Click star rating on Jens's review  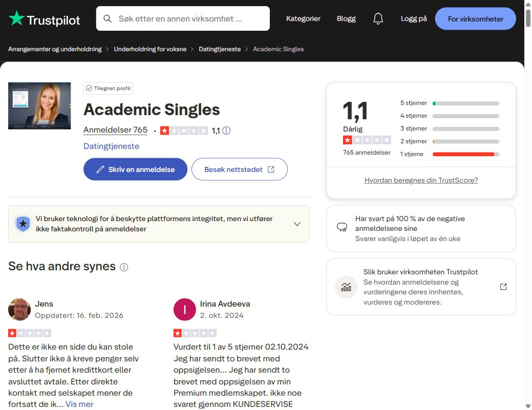(30, 333)
